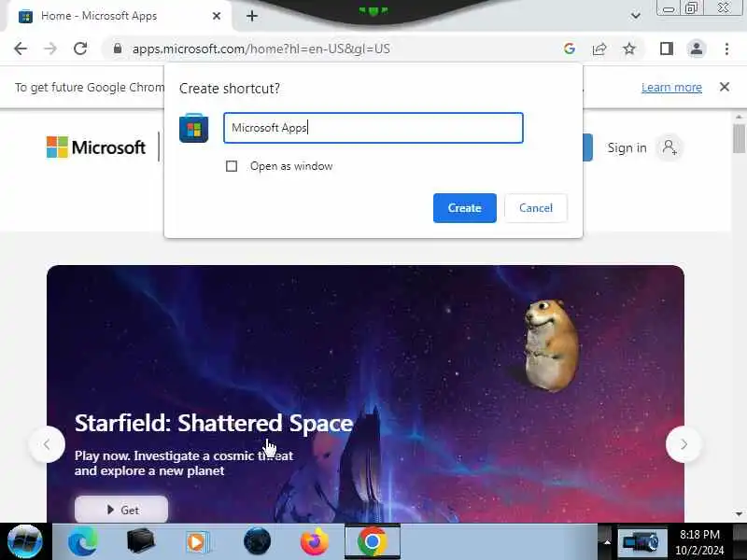Open the Learn more link

(671, 88)
